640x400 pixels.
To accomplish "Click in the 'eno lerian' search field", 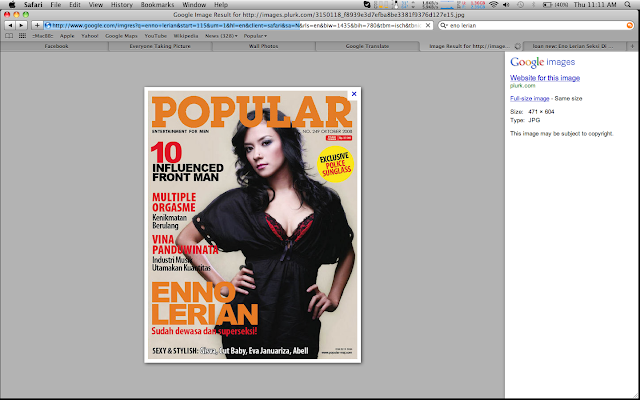I will [x=537, y=25].
